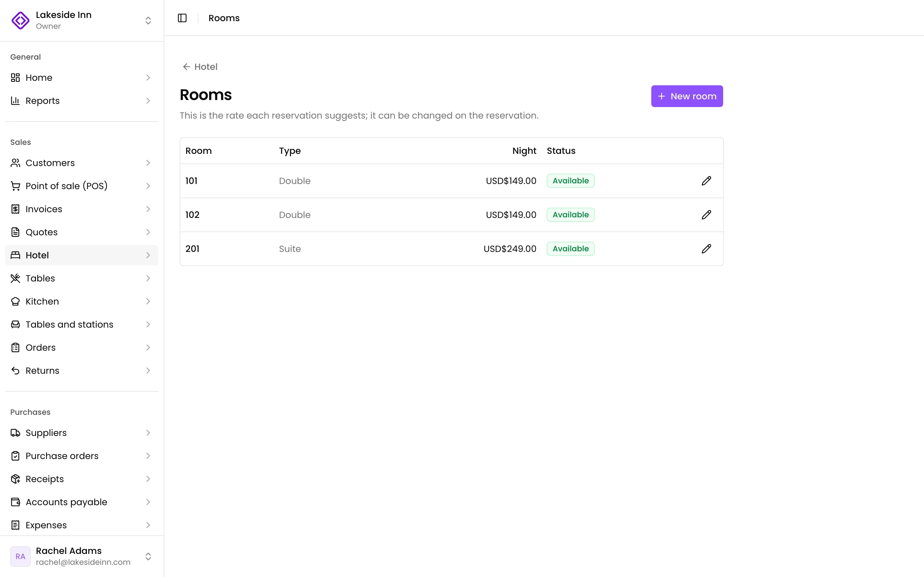Image resolution: width=924 pixels, height=577 pixels.
Task: Open the Reports chart icon
Action: tap(15, 101)
